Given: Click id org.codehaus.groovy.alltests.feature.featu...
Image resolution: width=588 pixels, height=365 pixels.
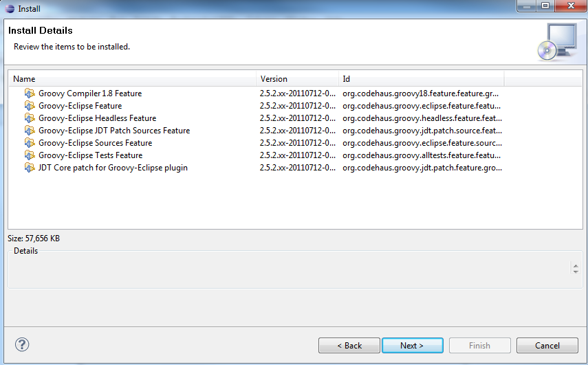Looking at the screenshot, I should coord(422,155).
